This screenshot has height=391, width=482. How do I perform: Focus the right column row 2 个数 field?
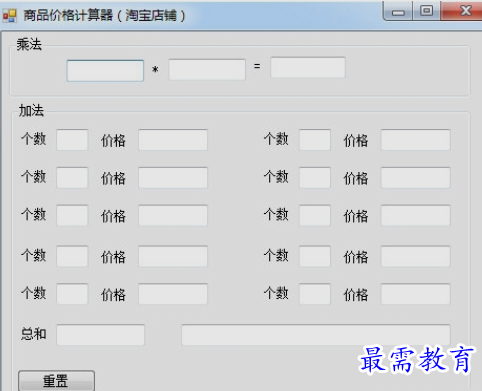coord(315,178)
